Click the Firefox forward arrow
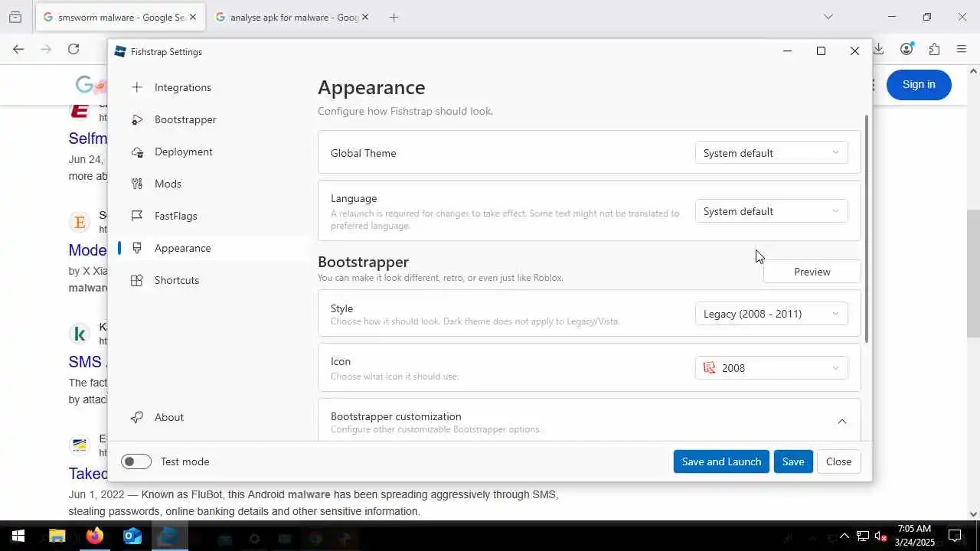 (46, 49)
